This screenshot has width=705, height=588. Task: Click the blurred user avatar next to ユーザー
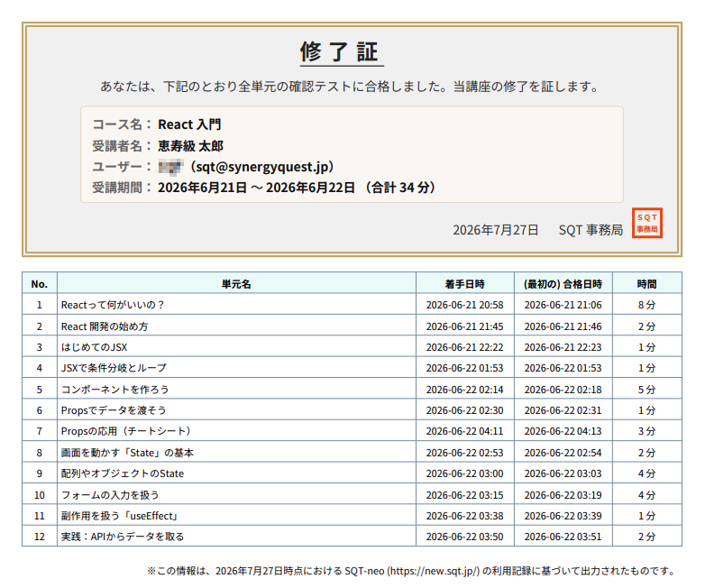pyautogui.click(x=170, y=167)
